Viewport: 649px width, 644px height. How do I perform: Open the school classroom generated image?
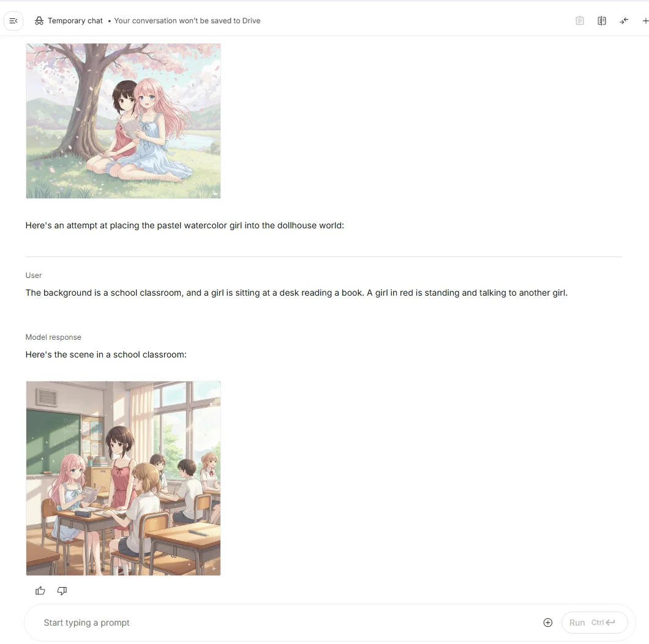coord(123,478)
